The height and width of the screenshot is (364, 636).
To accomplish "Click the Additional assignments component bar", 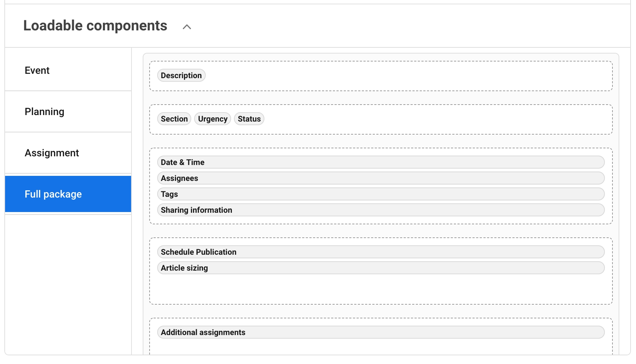I will [x=381, y=333].
